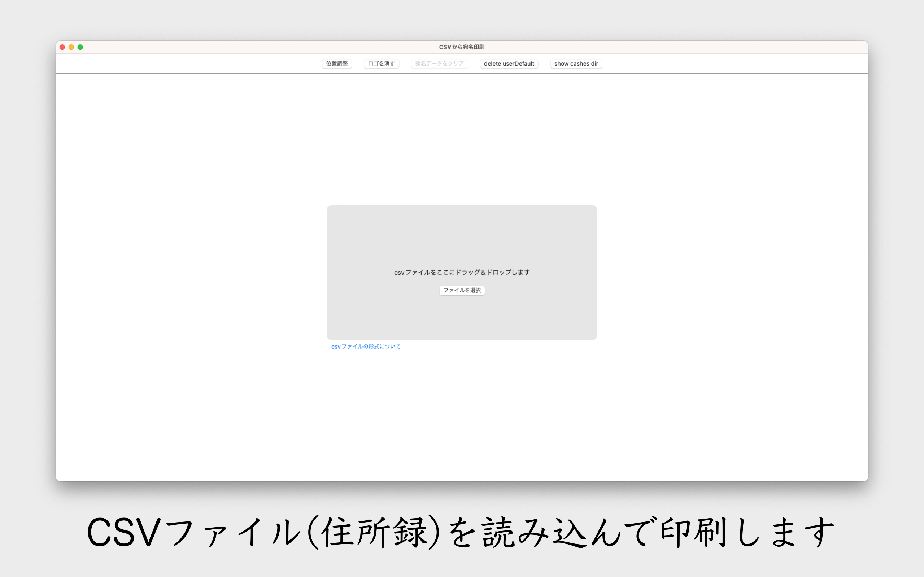Click the drag & drop instruction text
924x577 pixels.
coord(462,273)
